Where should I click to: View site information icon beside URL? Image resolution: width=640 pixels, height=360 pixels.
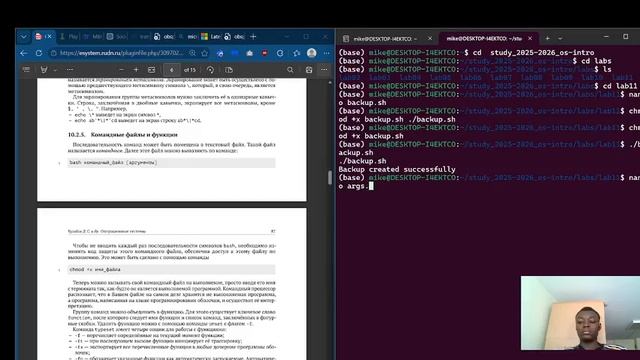pos(53,53)
